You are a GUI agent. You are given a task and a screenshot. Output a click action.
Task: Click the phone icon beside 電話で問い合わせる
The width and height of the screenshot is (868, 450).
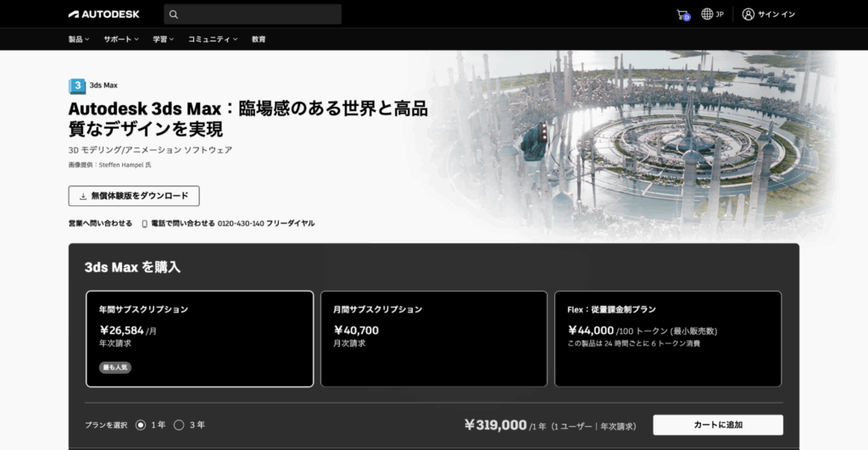[x=144, y=224]
